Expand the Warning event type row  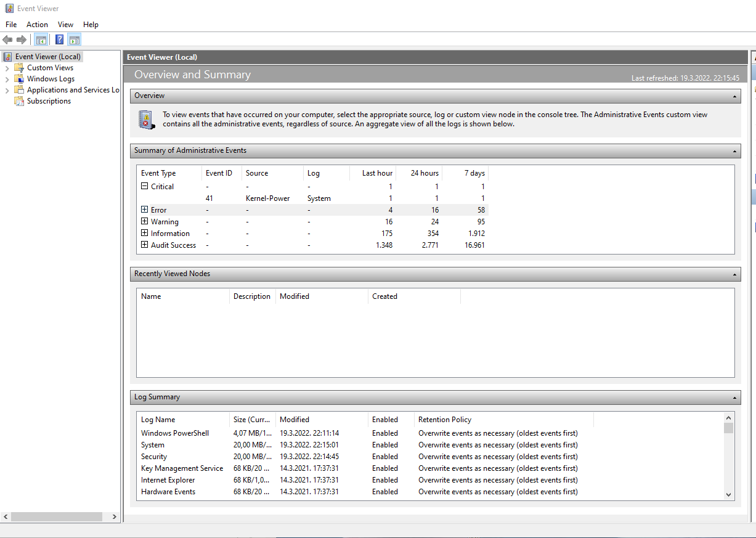[144, 221]
